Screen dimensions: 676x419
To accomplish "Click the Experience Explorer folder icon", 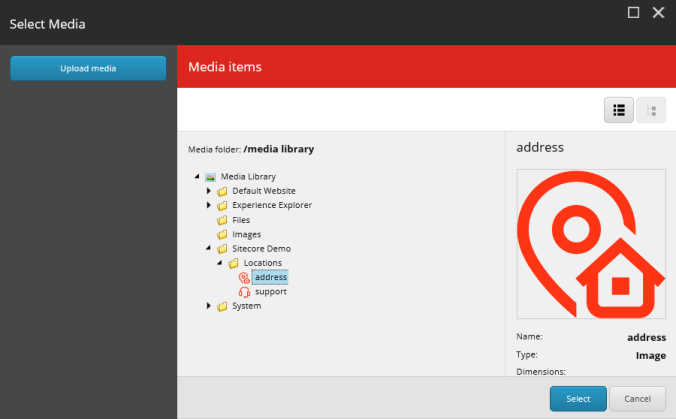I will click(222, 205).
